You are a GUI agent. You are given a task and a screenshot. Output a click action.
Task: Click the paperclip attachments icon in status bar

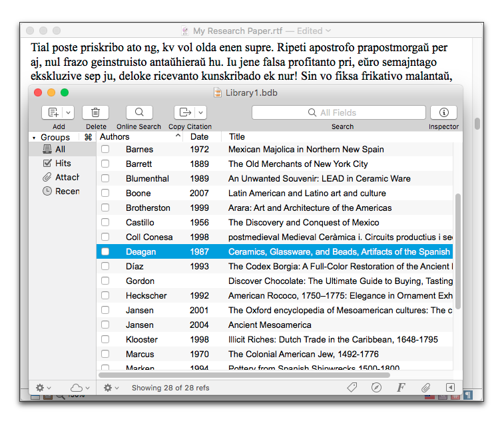425,387
